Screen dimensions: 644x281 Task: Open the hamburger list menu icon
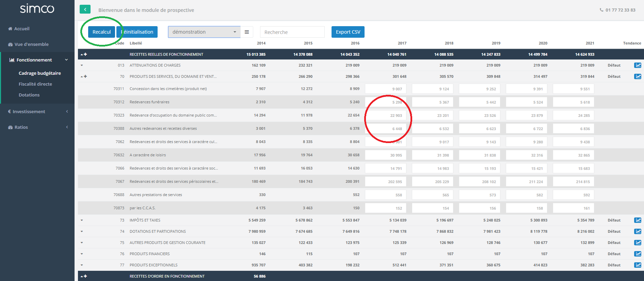247,32
